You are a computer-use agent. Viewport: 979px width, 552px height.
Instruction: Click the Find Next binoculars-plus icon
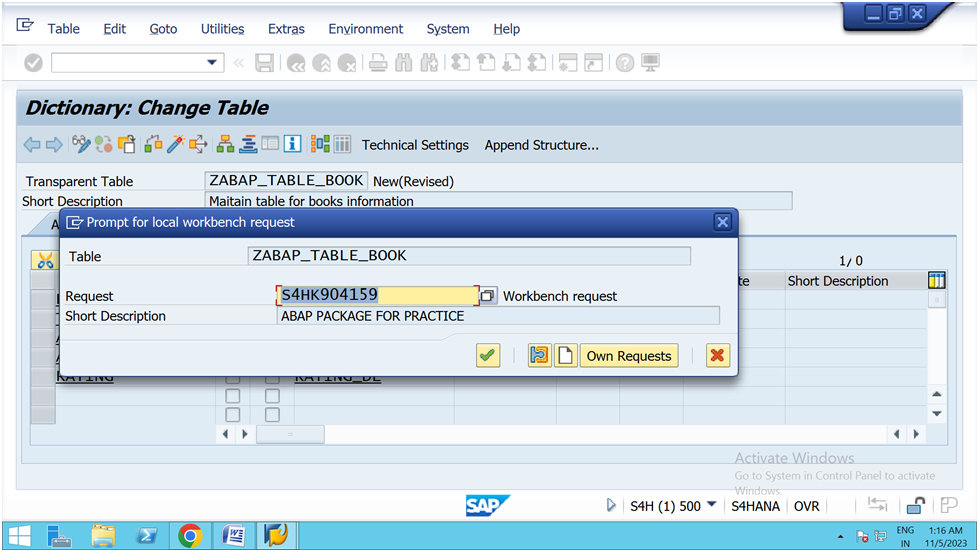click(429, 63)
